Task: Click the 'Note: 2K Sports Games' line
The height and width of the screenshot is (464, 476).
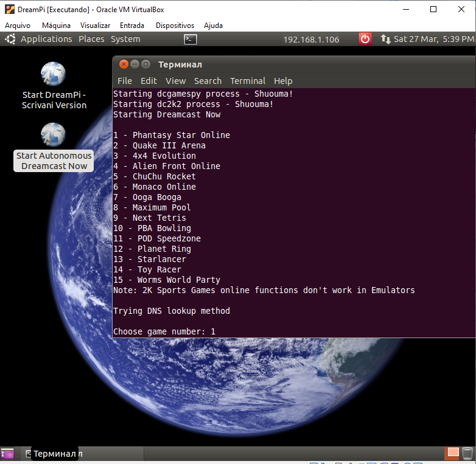Action: [x=264, y=290]
